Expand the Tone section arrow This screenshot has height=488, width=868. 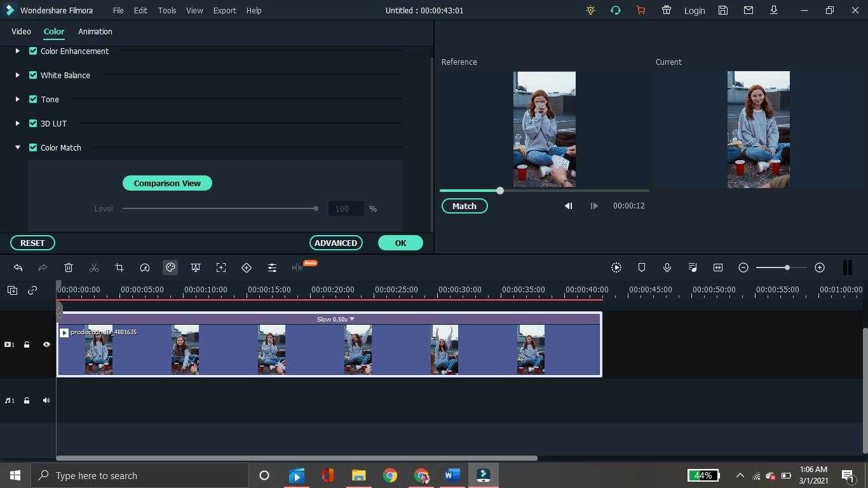click(x=18, y=99)
